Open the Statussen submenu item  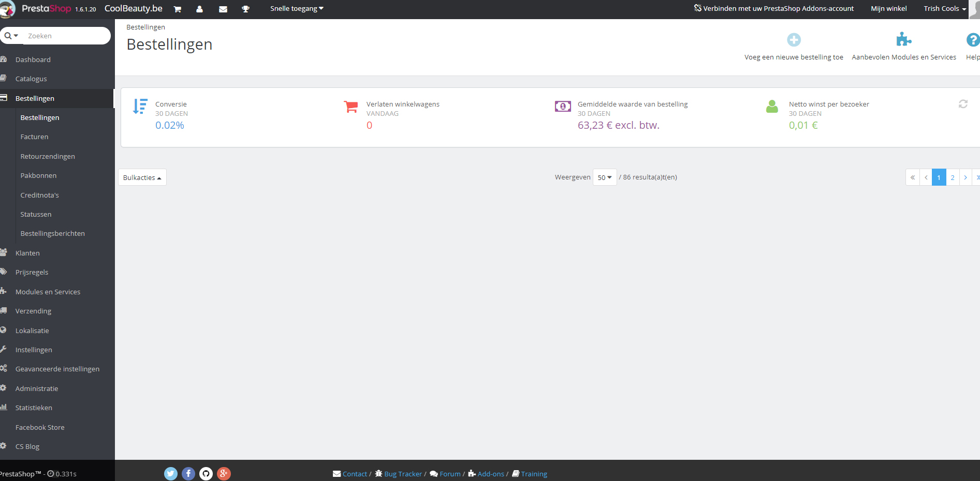[36, 214]
